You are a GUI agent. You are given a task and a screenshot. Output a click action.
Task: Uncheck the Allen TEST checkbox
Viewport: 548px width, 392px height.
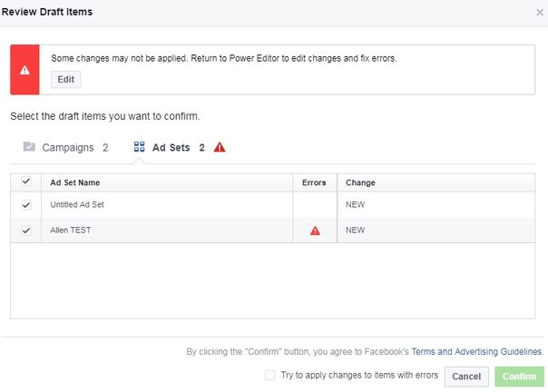click(x=26, y=230)
